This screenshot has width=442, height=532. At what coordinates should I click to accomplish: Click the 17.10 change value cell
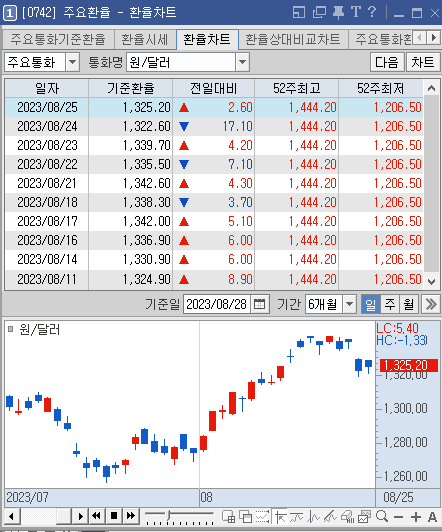click(x=214, y=127)
